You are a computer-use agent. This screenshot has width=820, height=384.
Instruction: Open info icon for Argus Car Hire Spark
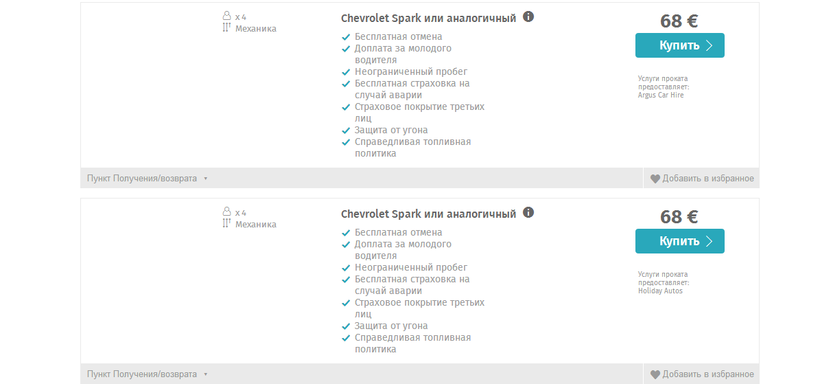[x=528, y=17]
